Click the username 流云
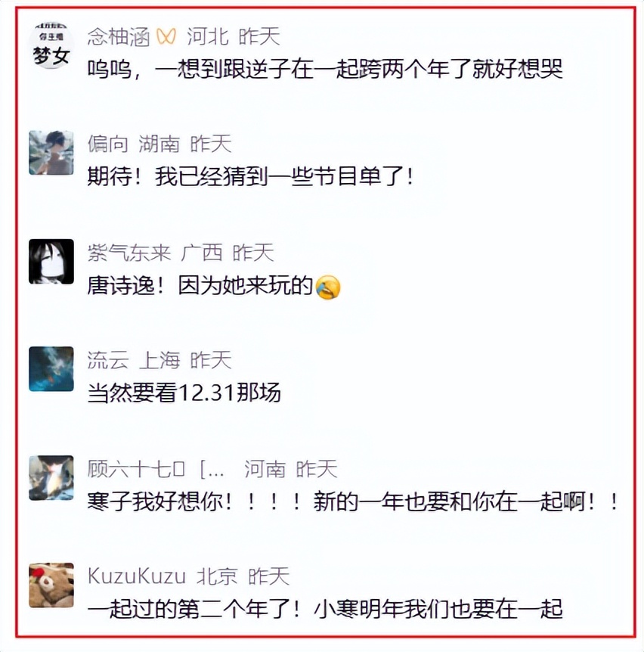The width and height of the screenshot is (644, 652). (107, 360)
